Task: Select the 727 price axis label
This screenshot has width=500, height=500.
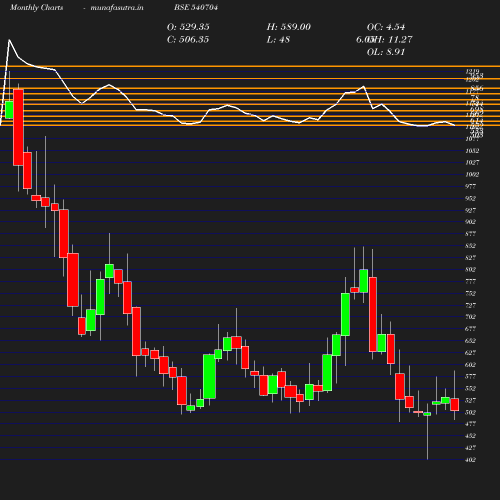Action: 470,305
